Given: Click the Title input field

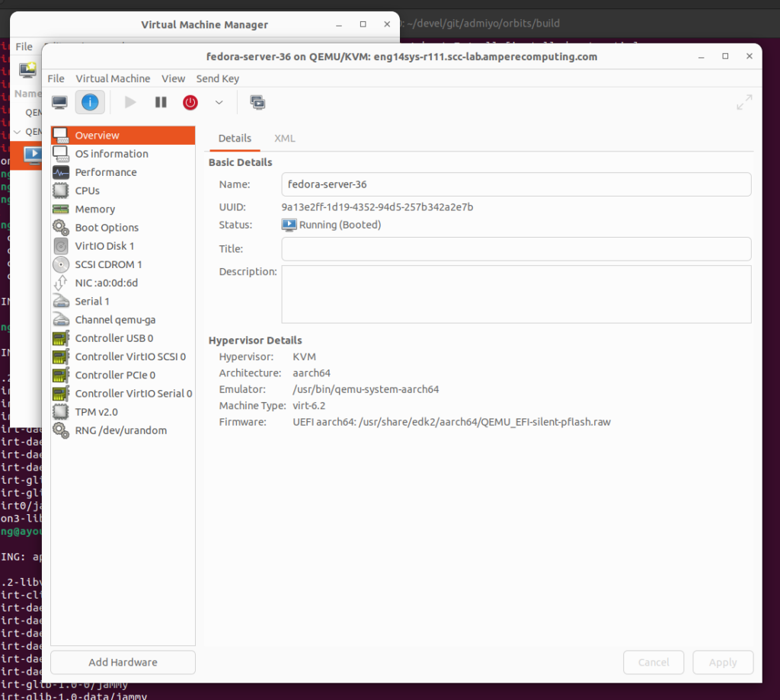Looking at the screenshot, I should pos(516,249).
